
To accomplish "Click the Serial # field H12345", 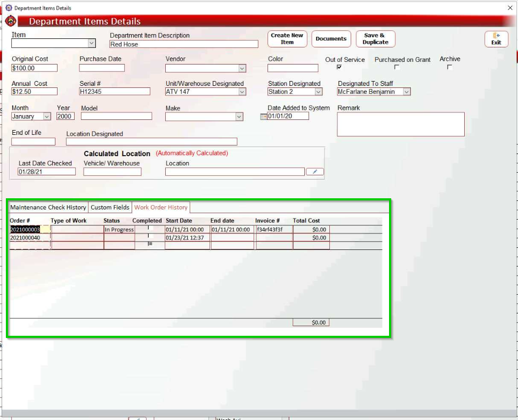I will (x=115, y=92).
